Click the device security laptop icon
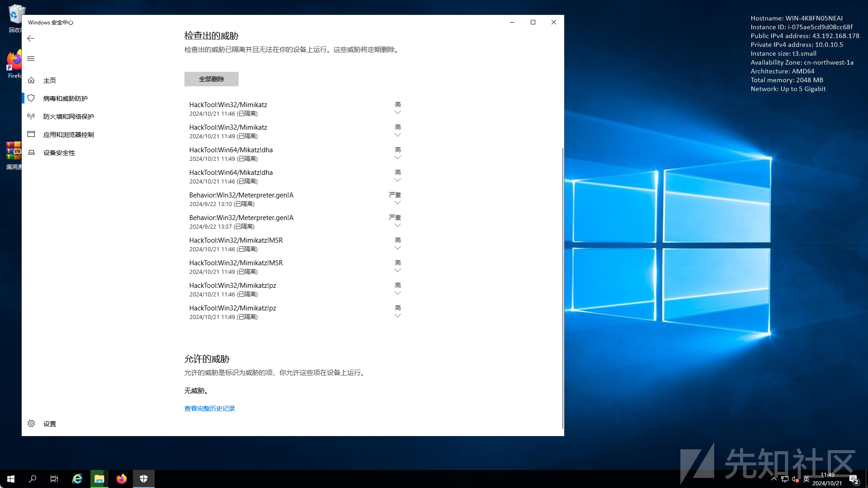This screenshot has height=488, width=868. (31, 152)
